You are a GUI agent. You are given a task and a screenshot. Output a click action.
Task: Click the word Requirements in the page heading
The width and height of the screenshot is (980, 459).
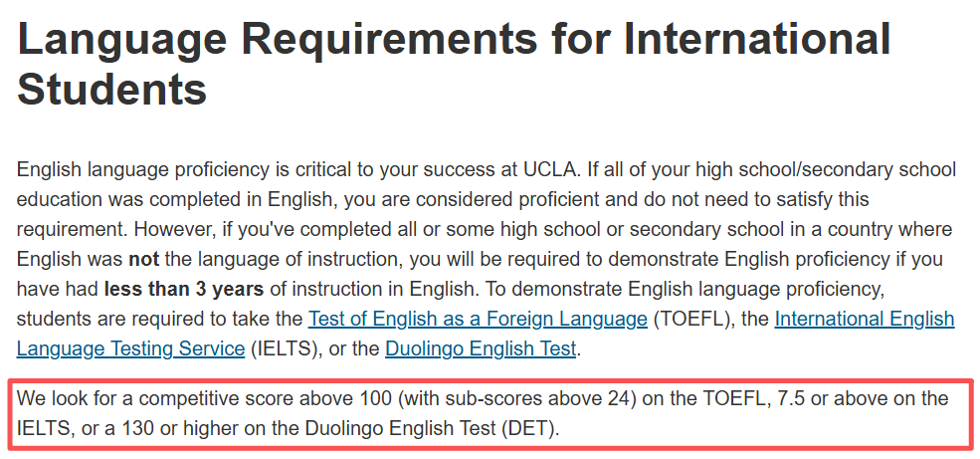coord(389,39)
